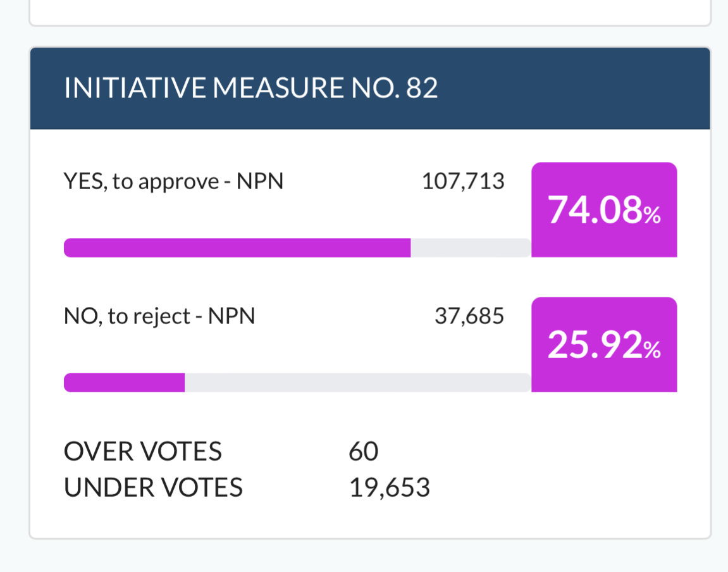
Task: Tap the 25.92% percentage badge
Action: coord(604,345)
